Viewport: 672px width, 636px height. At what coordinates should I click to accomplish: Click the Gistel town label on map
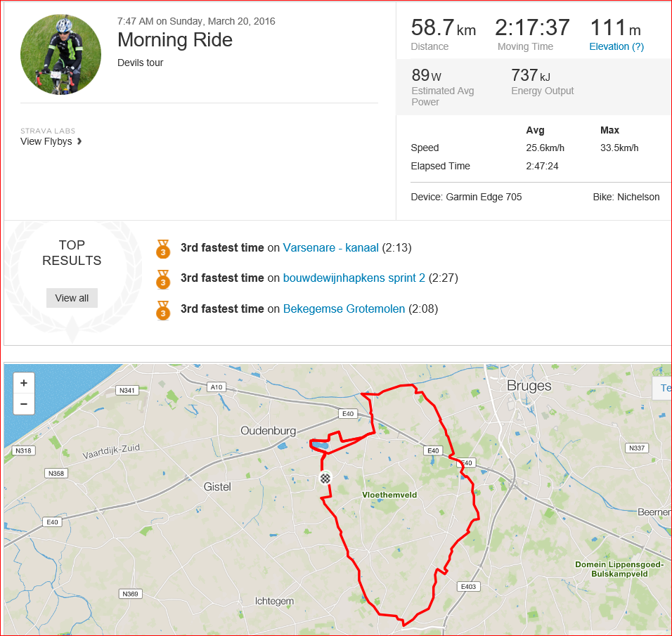(217, 486)
